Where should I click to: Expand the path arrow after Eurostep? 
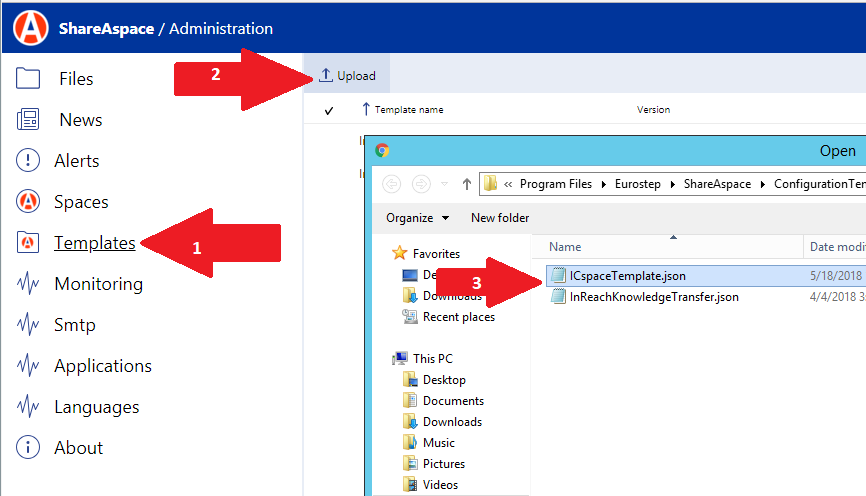[x=672, y=184]
